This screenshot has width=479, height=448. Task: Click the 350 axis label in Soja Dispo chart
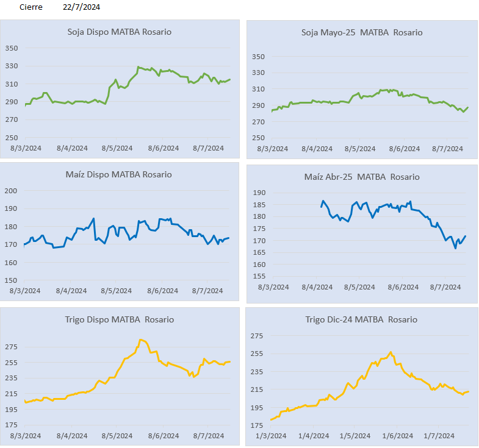coord(12,48)
